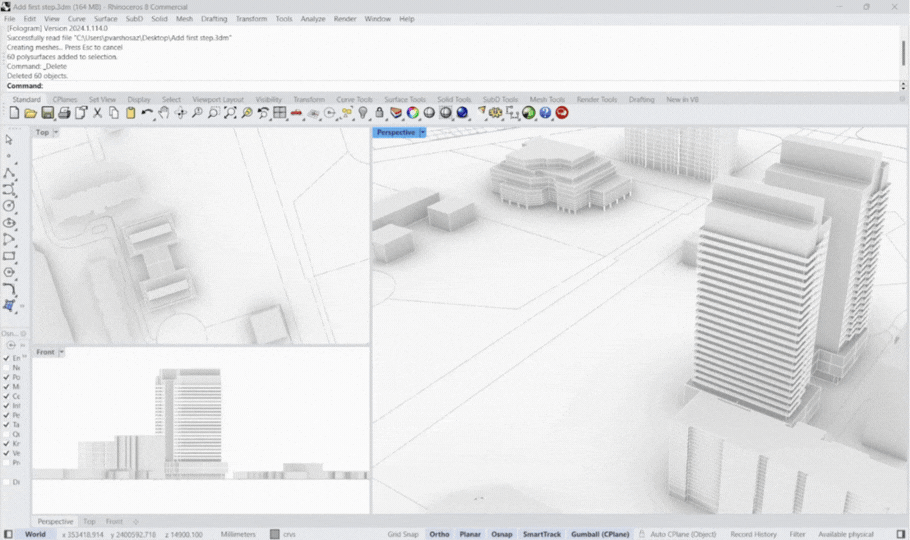The image size is (910, 540).
Task: Open the Layers panel icon
Action: 396,113
